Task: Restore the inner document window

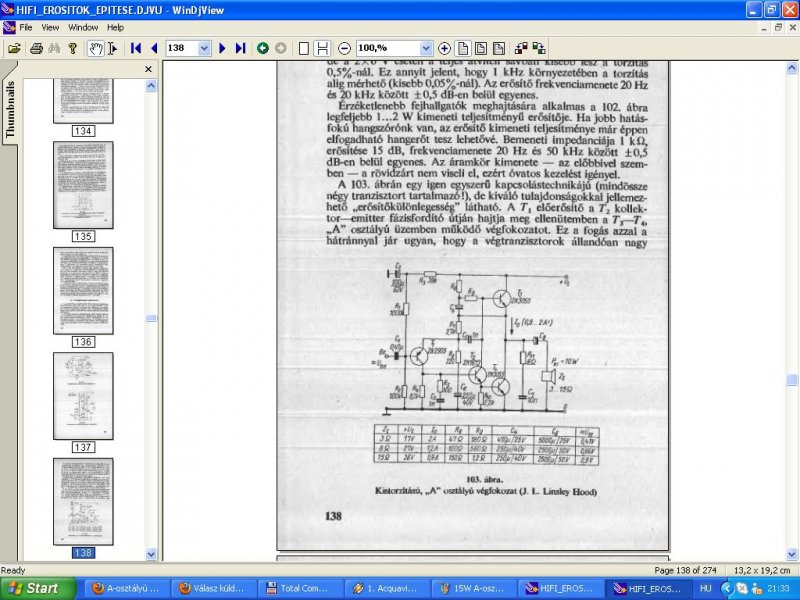Action: click(778, 28)
